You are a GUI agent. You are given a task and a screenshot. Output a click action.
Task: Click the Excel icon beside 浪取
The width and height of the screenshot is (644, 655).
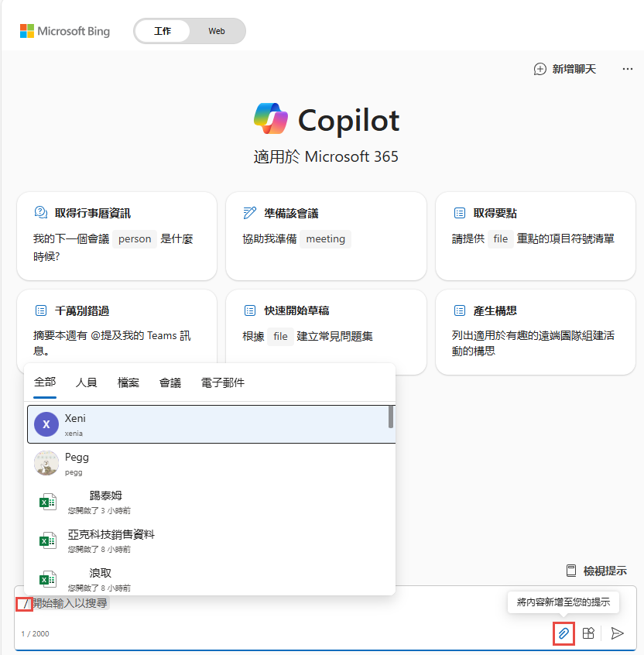48,580
